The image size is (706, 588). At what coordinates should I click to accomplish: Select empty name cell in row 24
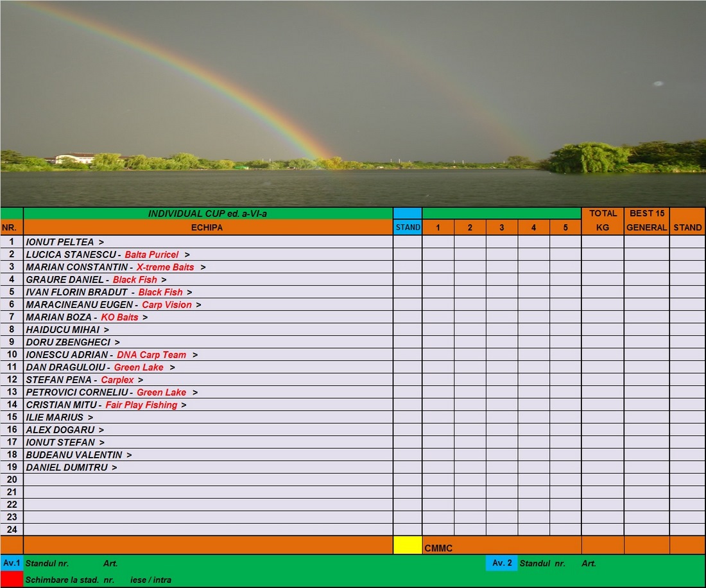tap(207, 530)
